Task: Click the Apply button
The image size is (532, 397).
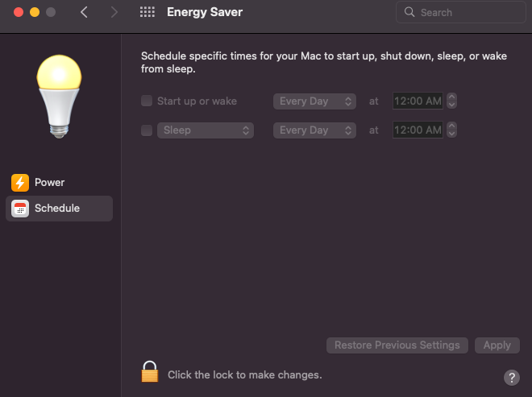Action: pyautogui.click(x=497, y=345)
